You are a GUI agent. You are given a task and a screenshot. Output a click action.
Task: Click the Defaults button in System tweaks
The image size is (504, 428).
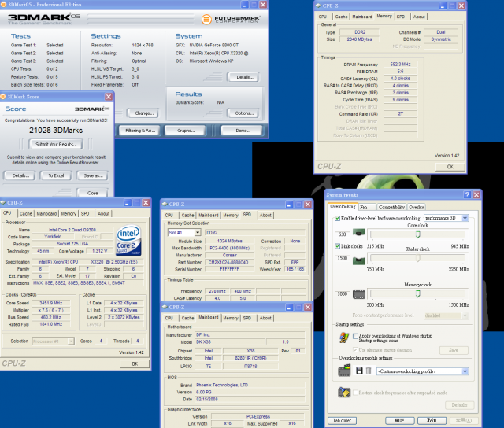(458, 405)
